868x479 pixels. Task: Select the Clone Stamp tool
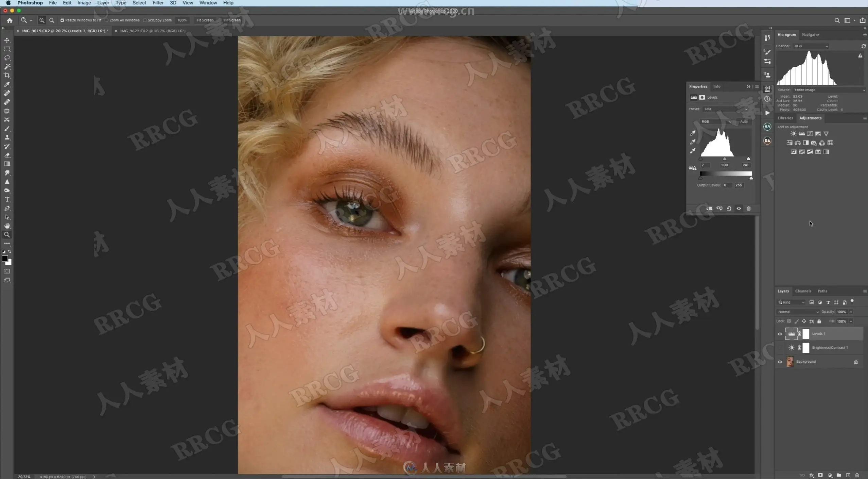pyautogui.click(x=7, y=137)
